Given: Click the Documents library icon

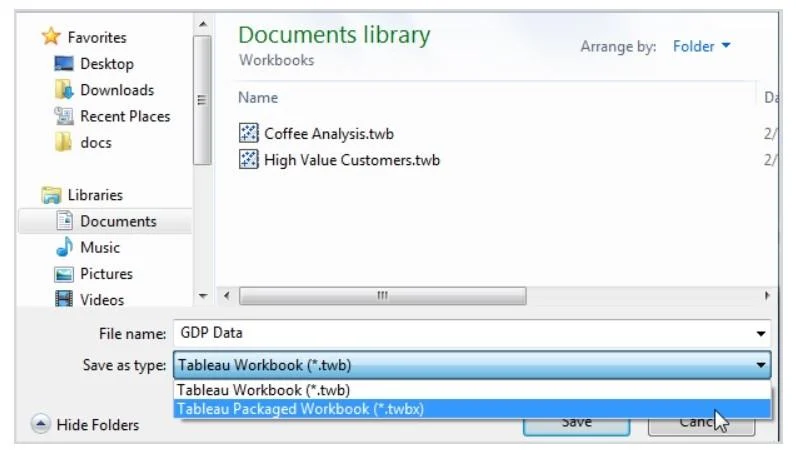Looking at the screenshot, I should pyautogui.click(x=64, y=221).
